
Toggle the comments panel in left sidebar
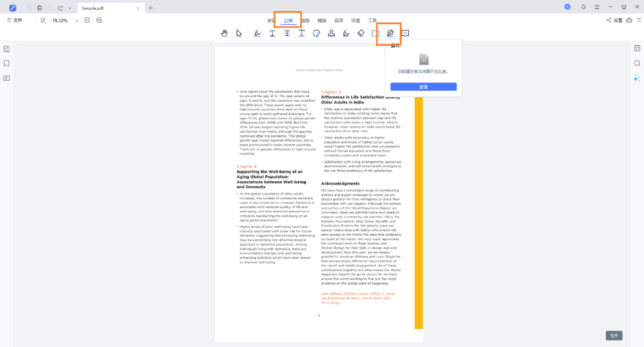click(6, 78)
